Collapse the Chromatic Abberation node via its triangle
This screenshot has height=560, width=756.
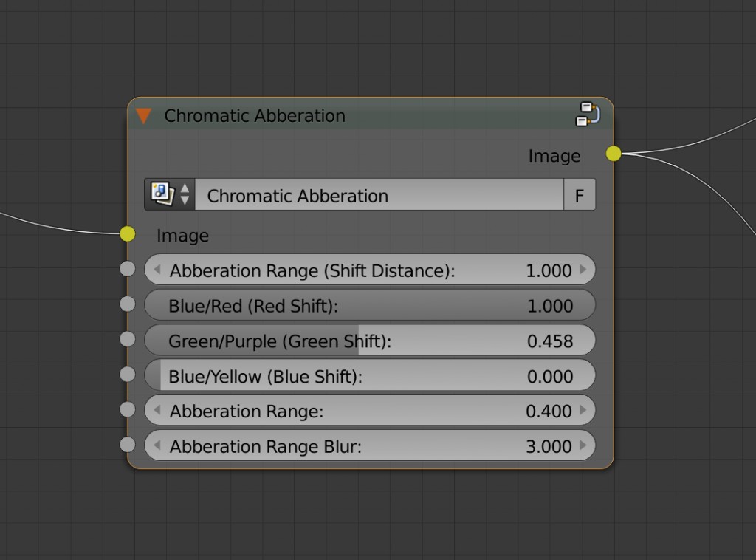[145, 115]
